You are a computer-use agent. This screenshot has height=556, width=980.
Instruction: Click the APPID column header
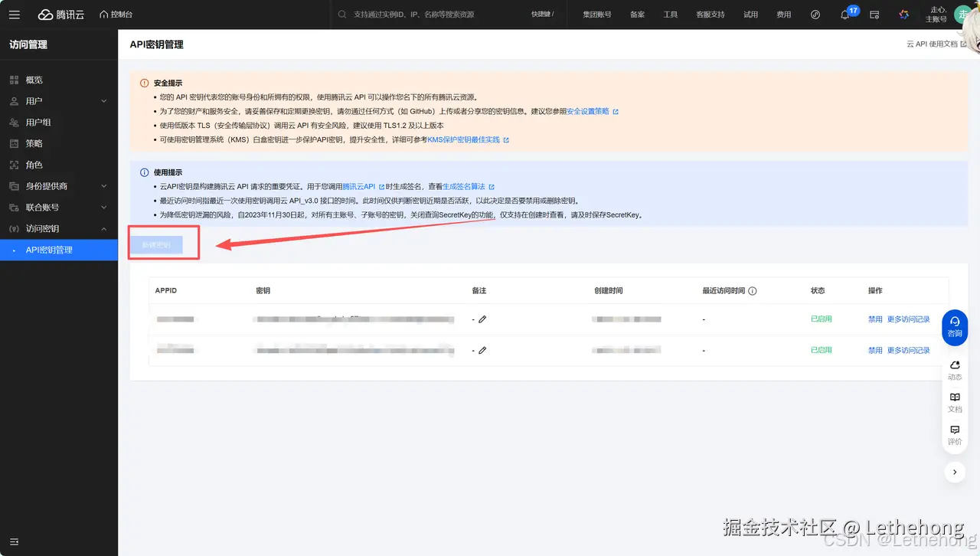point(166,291)
